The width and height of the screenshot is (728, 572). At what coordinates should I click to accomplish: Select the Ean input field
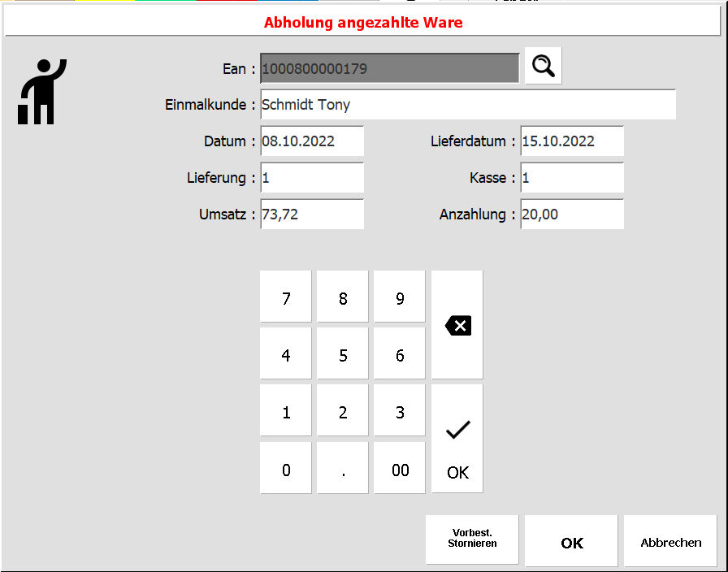[389, 69]
